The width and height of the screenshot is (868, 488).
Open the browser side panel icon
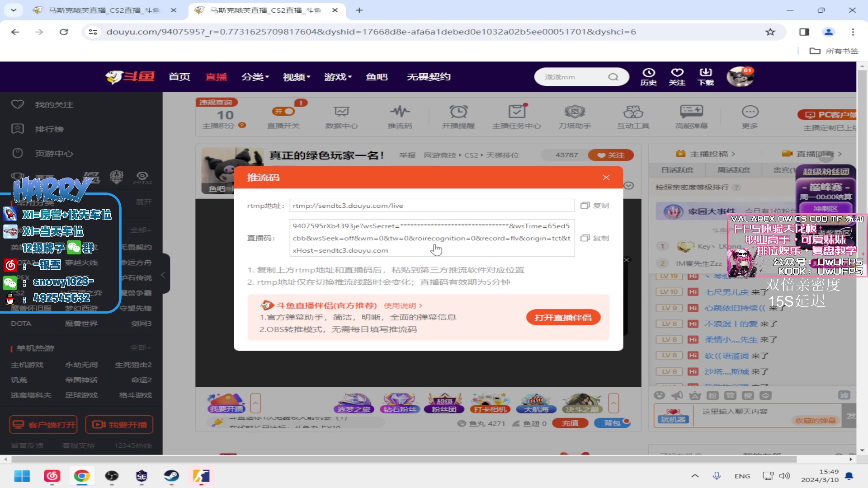tap(804, 32)
